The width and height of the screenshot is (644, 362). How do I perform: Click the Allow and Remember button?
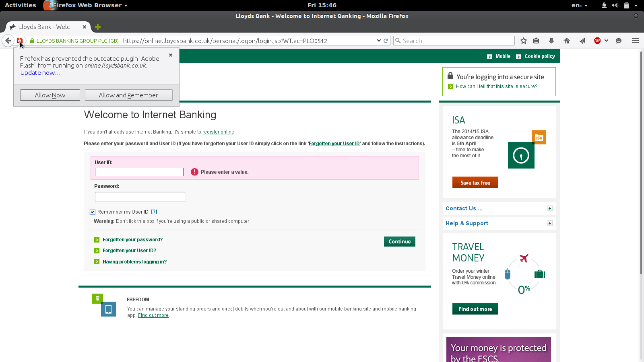pos(128,95)
